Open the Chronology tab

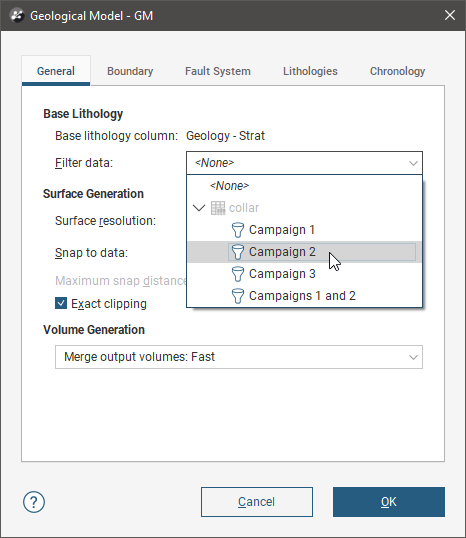[x=397, y=71]
